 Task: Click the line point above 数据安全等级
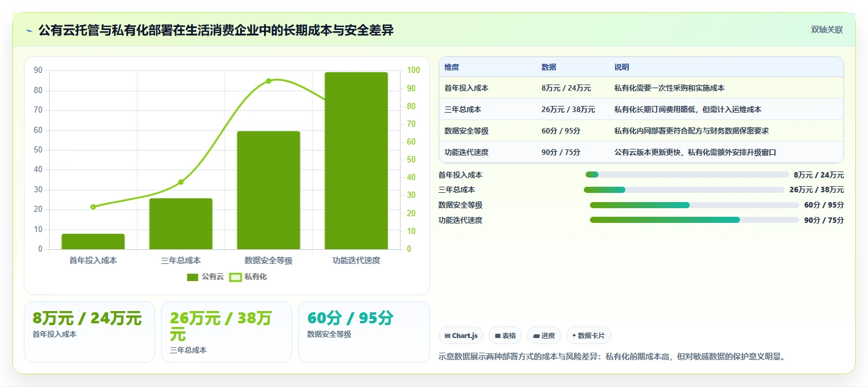(x=268, y=81)
